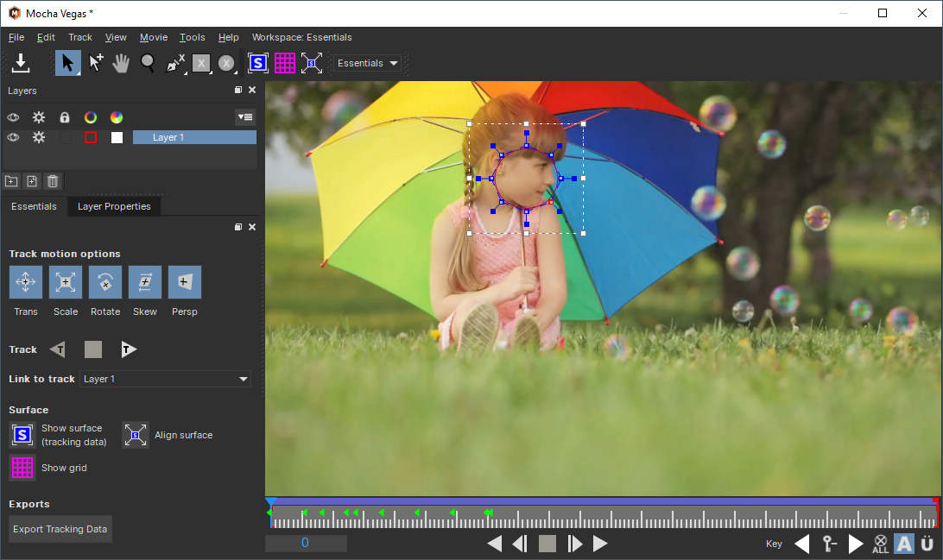
Task: Click the frame number input field
Action: tap(306, 544)
